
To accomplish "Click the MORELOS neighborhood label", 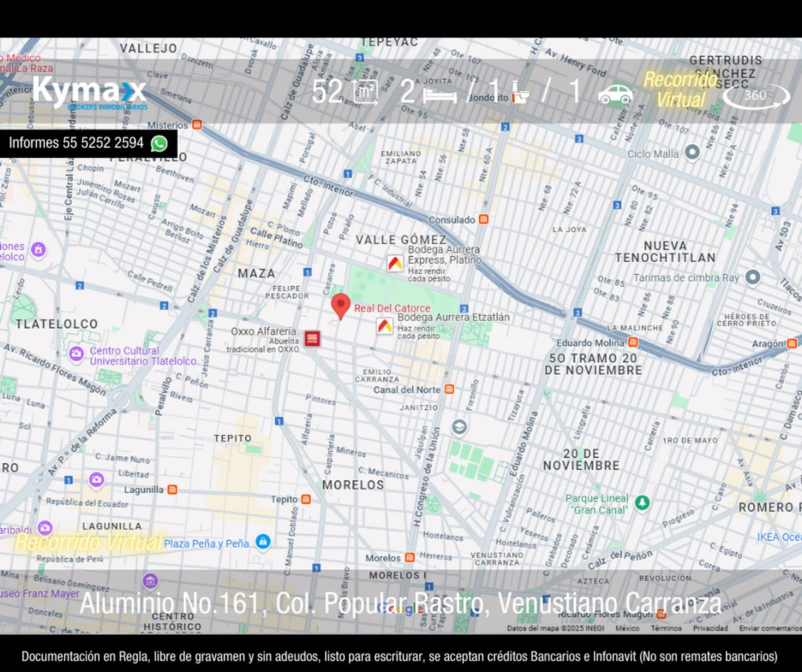I will [x=354, y=485].
